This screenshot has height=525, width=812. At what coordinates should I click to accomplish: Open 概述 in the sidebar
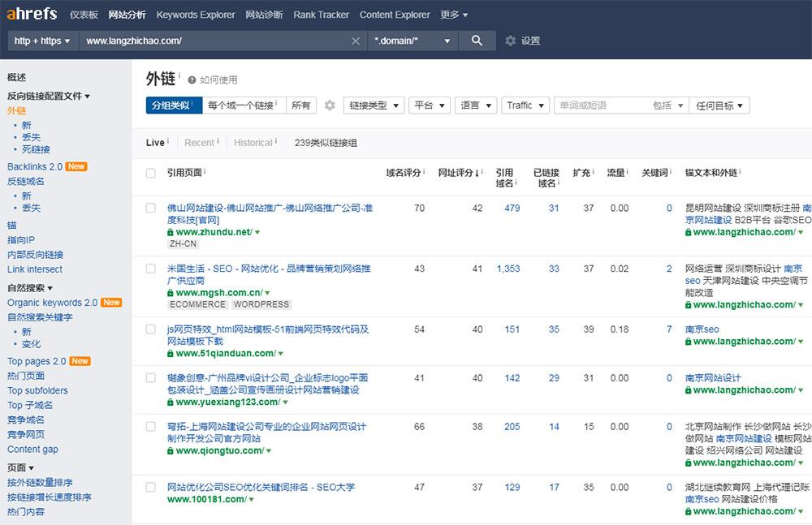[x=16, y=78]
